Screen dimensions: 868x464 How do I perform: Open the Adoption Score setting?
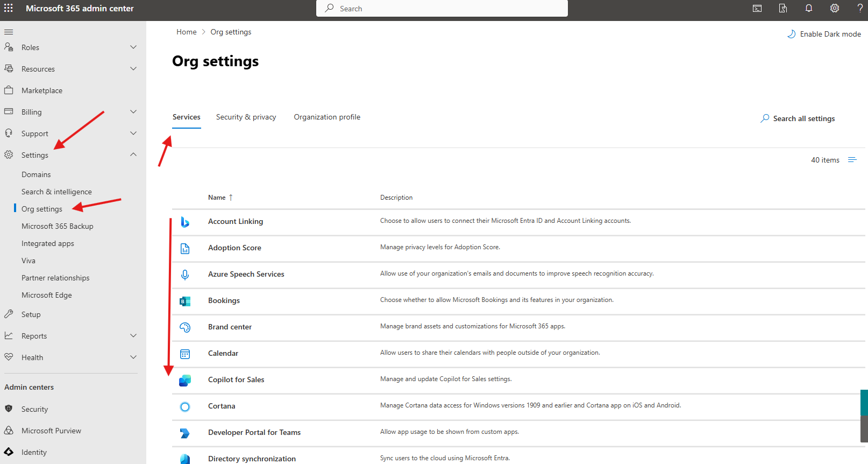tap(234, 248)
